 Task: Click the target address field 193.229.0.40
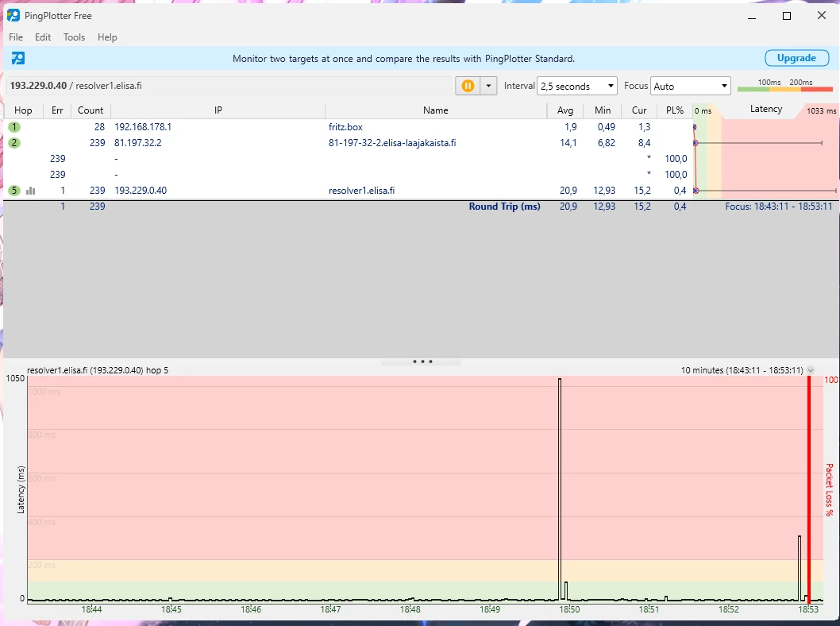click(229, 86)
